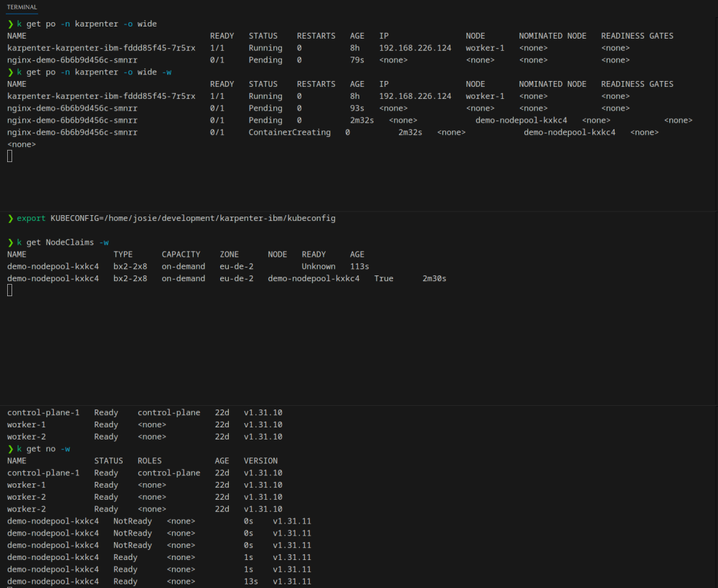Click the Unknown value in the READY column

tap(318, 266)
